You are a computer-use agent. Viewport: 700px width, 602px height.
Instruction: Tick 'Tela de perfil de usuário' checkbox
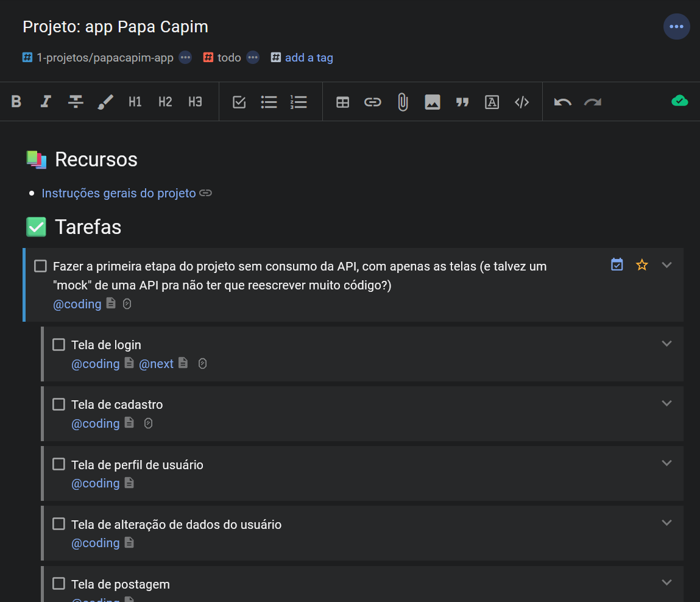[x=58, y=464]
